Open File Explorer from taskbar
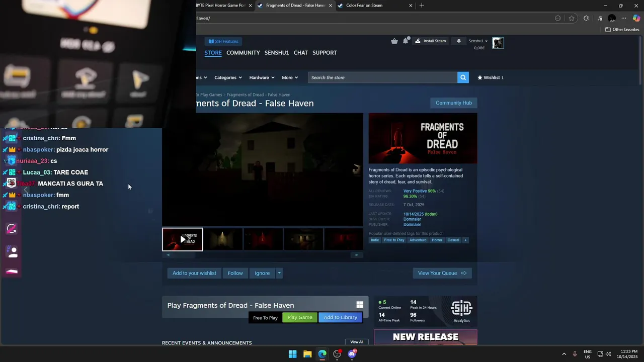The image size is (644, 362). (x=307, y=354)
